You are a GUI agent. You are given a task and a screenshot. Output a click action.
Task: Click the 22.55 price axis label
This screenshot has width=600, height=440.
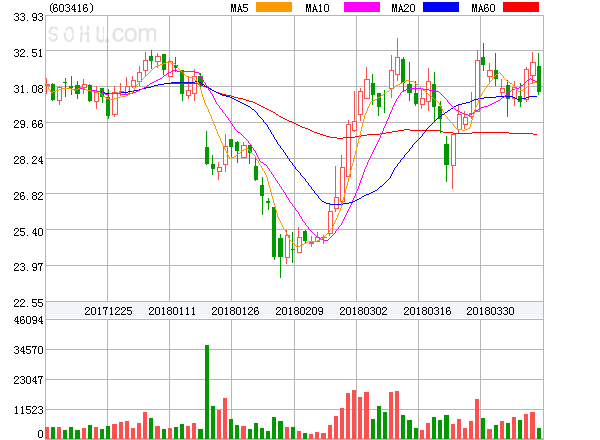point(28,303)
